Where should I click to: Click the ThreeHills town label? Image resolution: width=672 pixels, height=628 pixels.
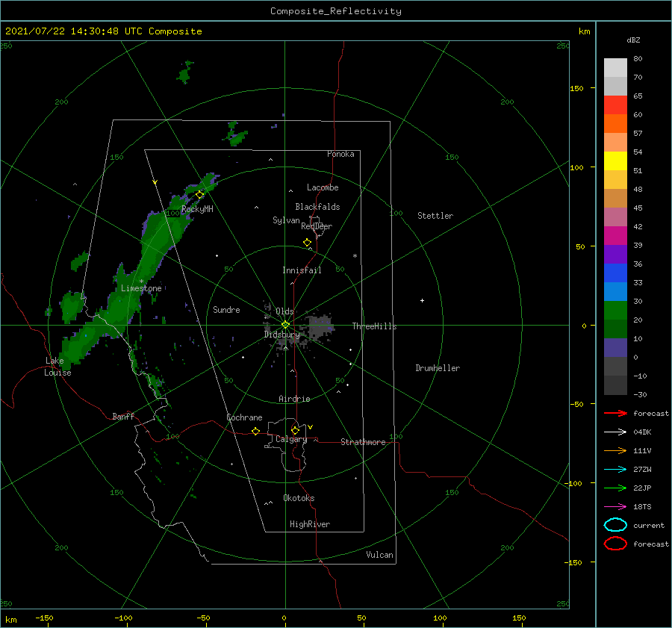click(375, 326)
